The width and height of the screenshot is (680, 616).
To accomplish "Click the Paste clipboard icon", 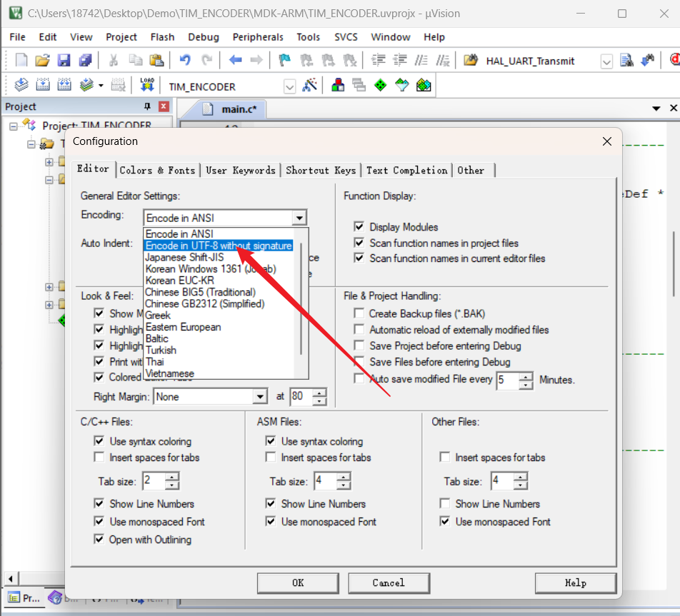I will [156, 60].
